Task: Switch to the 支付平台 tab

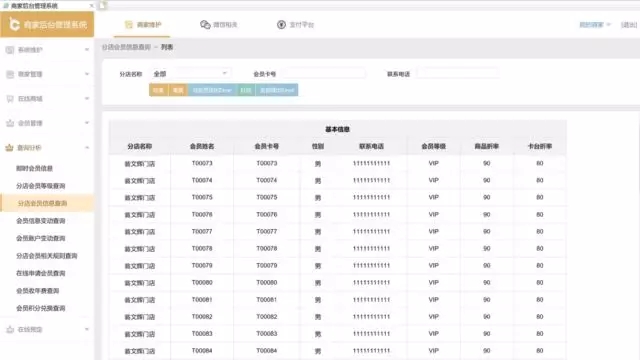Action: 296,25
